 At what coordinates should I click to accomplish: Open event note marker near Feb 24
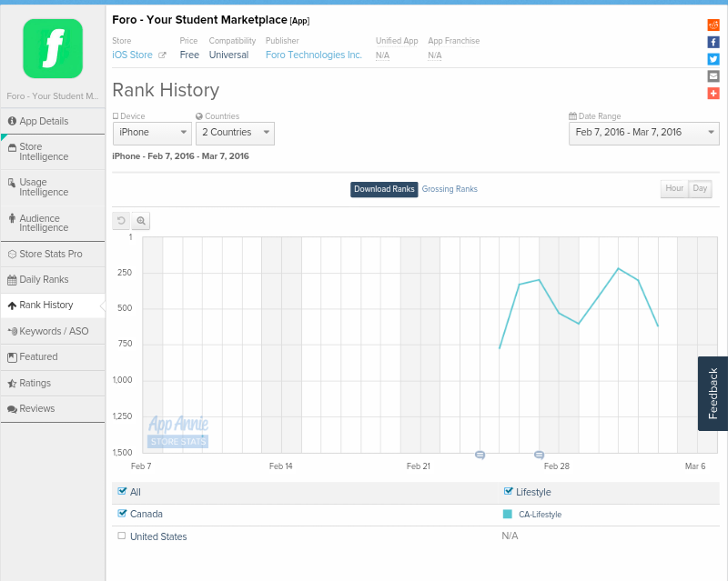pyautogui.click(x=480, y=455)
